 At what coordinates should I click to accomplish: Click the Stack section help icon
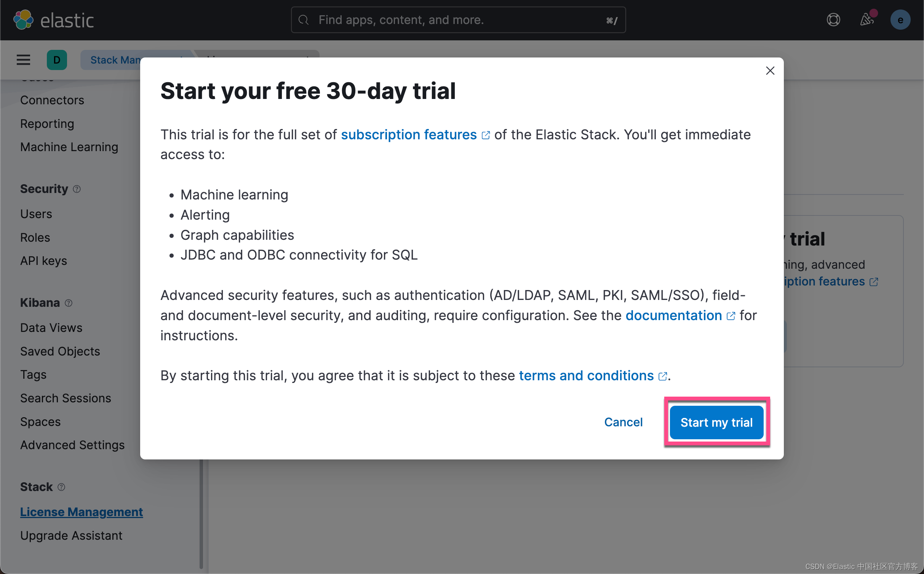tap(61, 487)
